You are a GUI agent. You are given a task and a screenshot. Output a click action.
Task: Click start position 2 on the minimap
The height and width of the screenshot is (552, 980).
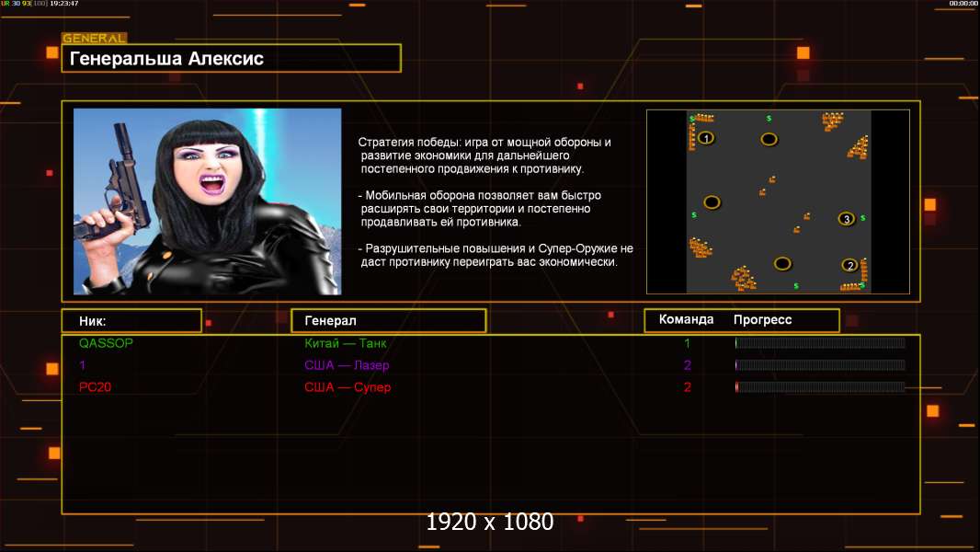click(849, 265)
